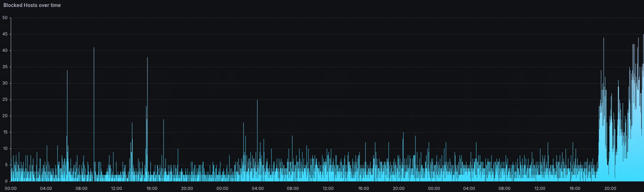Click the third 08:00 label on x-axis
The image size is (644, 192).
pyautogui.click(x=504, y=189)
